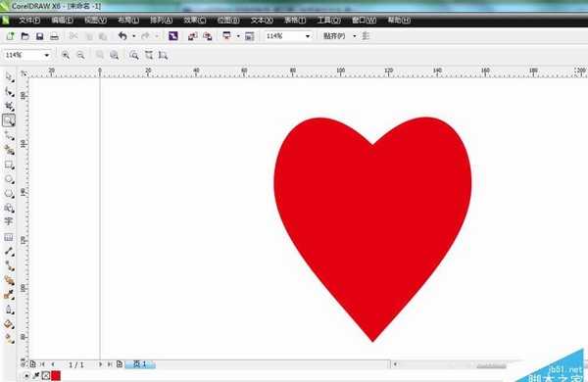Image resolution: width=588 pixels, height=382 pixels.
Task: Click the Undo arrow icon
Action: [122, 36]
